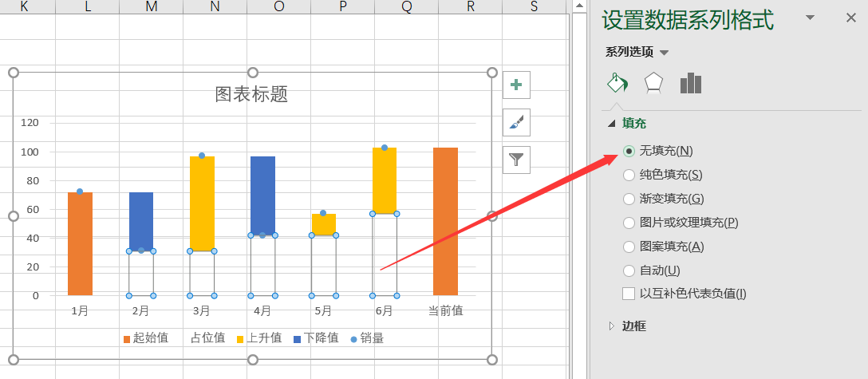Select the blue 2月 bar

pos(141,221)
